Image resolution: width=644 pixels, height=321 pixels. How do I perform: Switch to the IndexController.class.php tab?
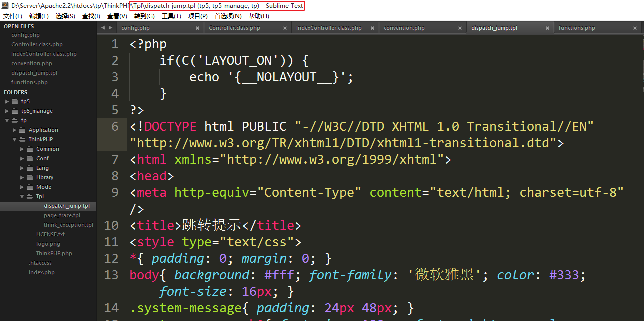click(x=328, y=28)
